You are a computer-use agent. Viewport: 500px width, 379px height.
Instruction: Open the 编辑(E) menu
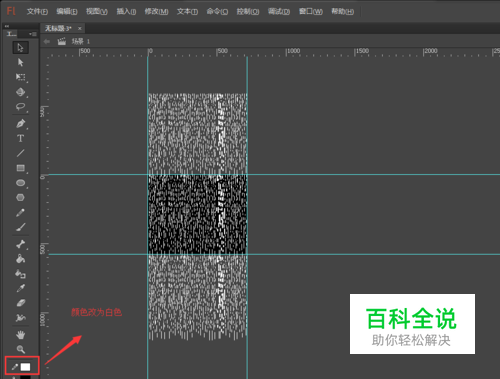67,12
